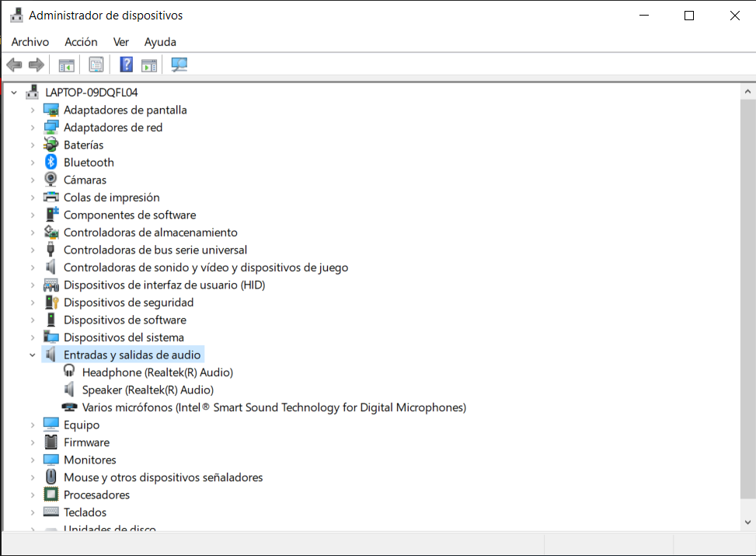Select Varios micrófonos Intel Smart Sound entry
The height and width of the screenshot is (556, 756).
(x=274, y=407)
